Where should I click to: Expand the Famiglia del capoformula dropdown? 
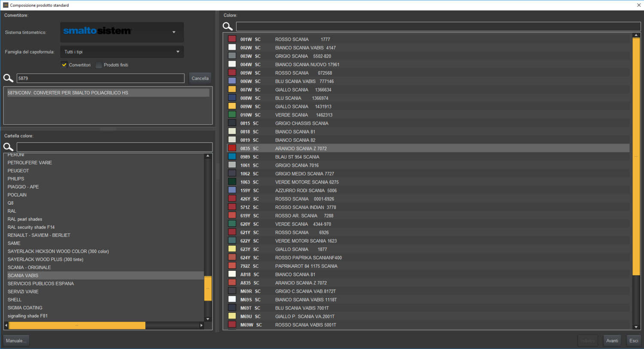pyautogui.click(x=178, y=52)
